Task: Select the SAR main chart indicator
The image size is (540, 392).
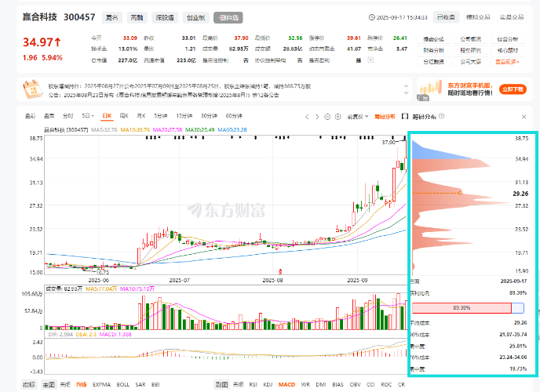Action: click(140, 384)
